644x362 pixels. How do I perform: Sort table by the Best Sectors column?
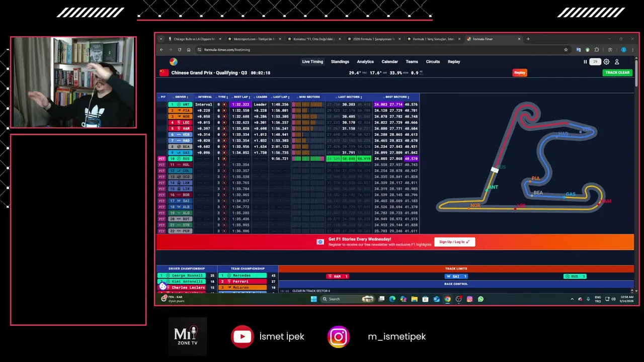click(396, 97)
